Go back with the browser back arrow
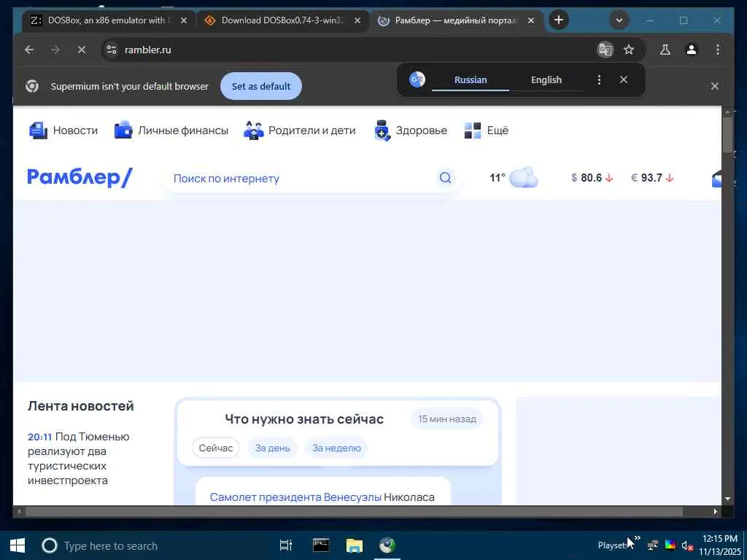747x560 pixels. pyautogui.click(x=29, y=50)
